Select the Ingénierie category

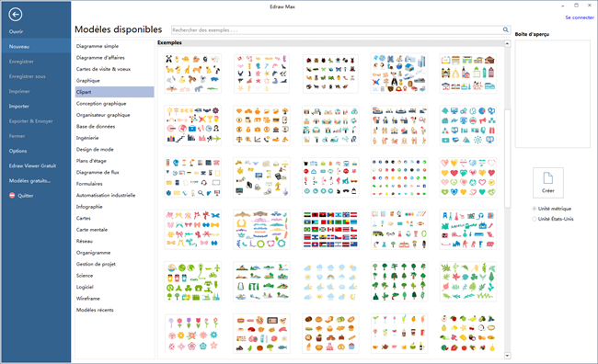pos(87,138)
